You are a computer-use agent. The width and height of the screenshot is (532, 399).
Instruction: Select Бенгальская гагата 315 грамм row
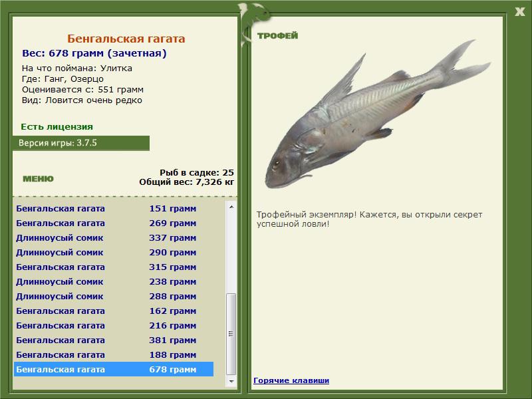pos(114,267)
